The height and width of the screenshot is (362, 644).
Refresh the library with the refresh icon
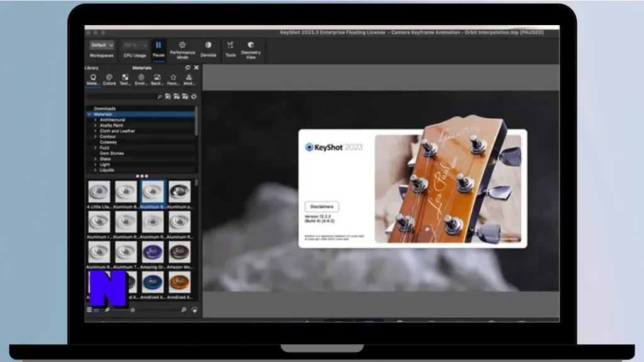194,96
